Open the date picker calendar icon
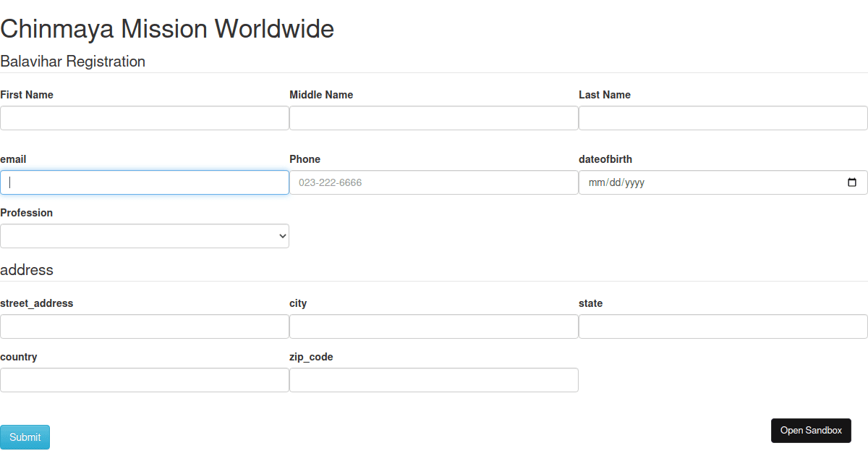Viewport: 868px width, 456px height. (851, 182)
